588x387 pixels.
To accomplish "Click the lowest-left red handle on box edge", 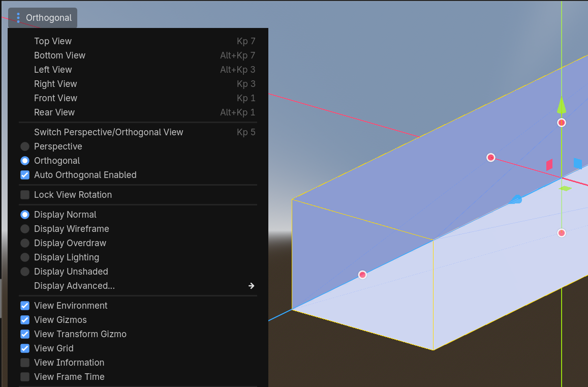I will [362, 275].
